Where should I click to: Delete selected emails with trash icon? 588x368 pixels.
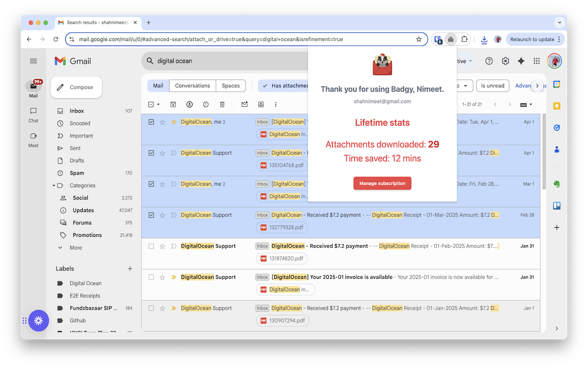[222, 104]
